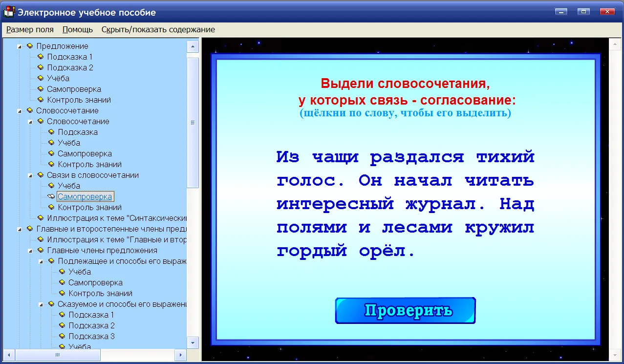Viewport: 624px width, 364px height.
Task: Click the tree panel scroll-up arrow
Action: click(x=193, y=47)
